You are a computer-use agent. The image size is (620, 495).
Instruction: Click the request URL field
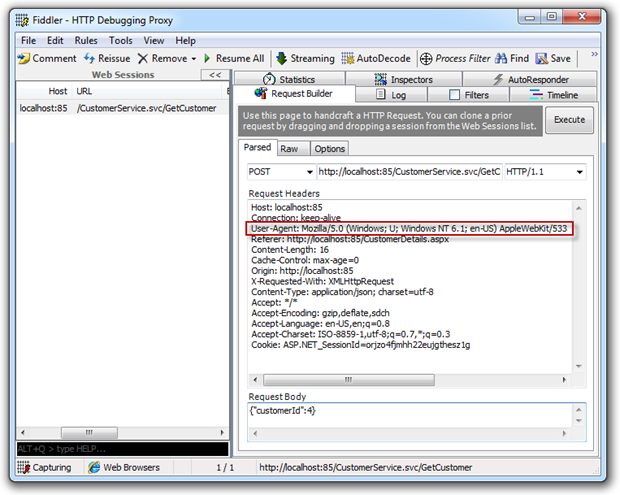click(x=409, y=172)
